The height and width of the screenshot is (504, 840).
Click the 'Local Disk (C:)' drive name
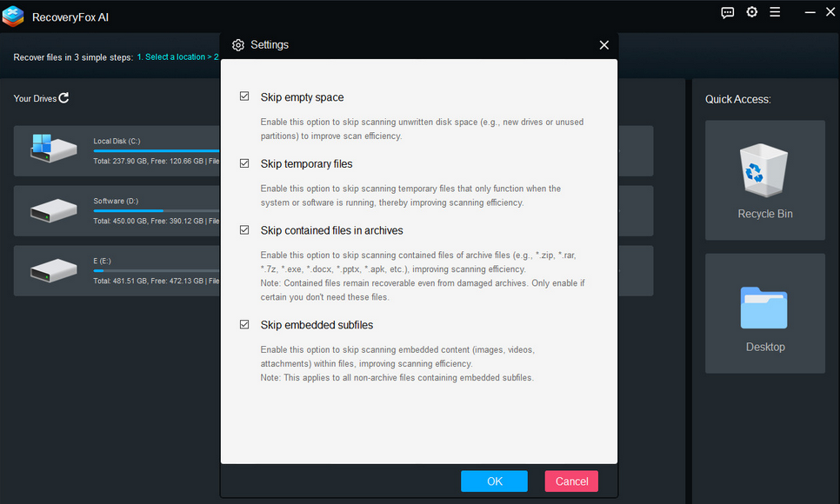point(117,141)
